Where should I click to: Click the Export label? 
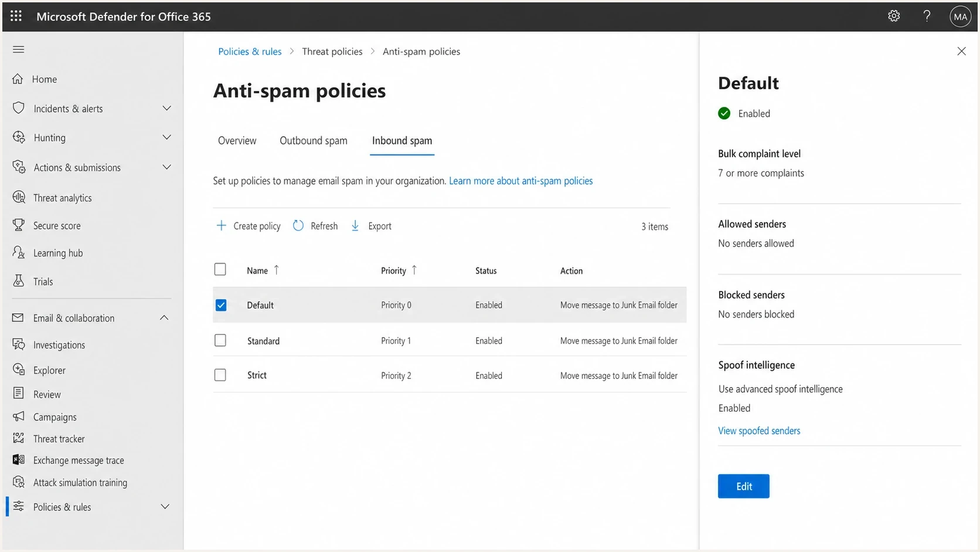coord(380,226)
